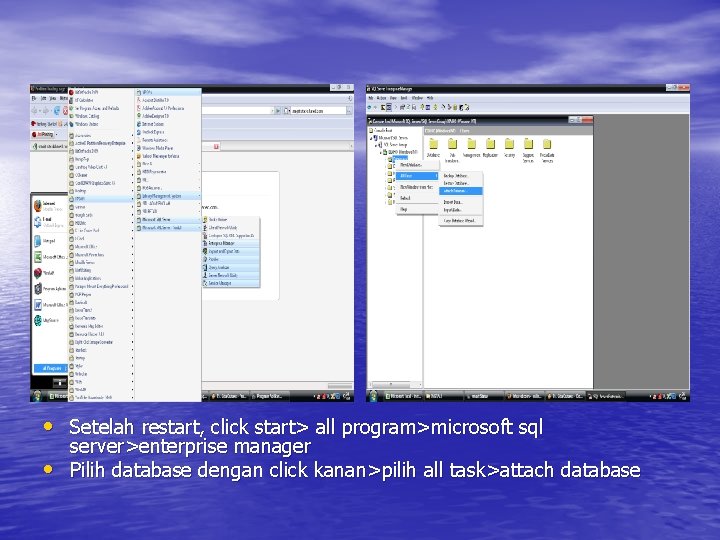Image resolution: width=720 pixels, height=540 pixels.
Task: Select the Console Root tree node
Action: pos(383,130)
